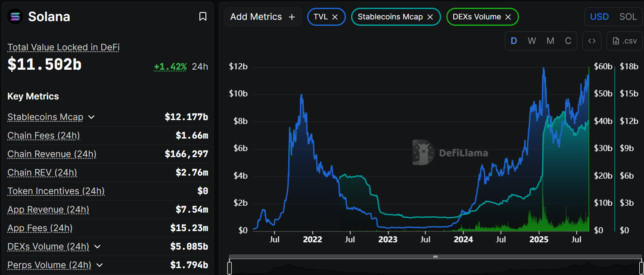The height and width of the screenshot is (275, 644).
Task: Select daily (D) interval
Action: (513, 41)
